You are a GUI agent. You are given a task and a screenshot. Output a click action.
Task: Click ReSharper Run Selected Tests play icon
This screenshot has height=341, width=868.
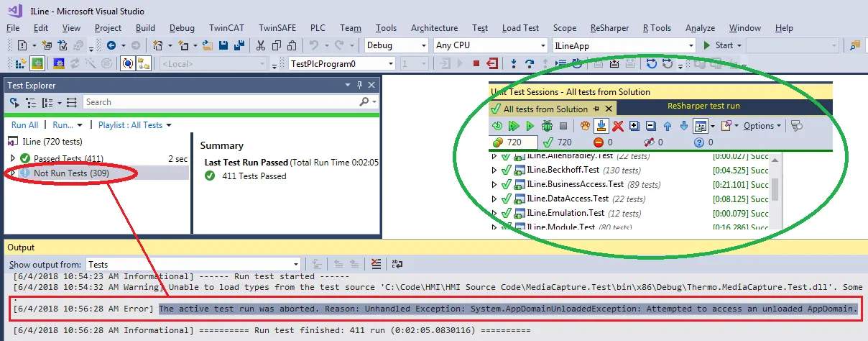pos(530,126)
